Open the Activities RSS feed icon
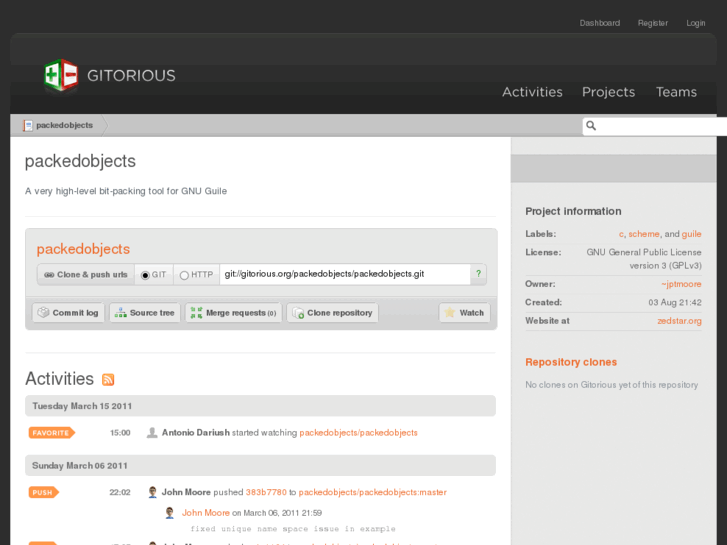Viewport: 727px width, 545px height. click(108, 379)
